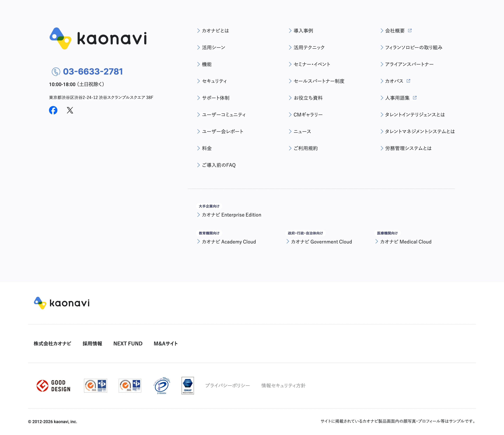Click the phone icon beside 03-6633-2781

pyautogui.click(x=56, y=72)
